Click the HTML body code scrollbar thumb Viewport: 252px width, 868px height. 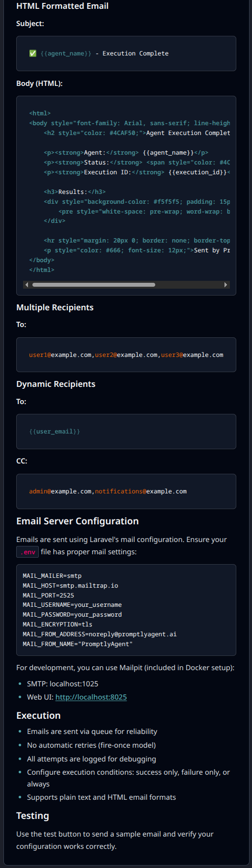pos(94,285)
